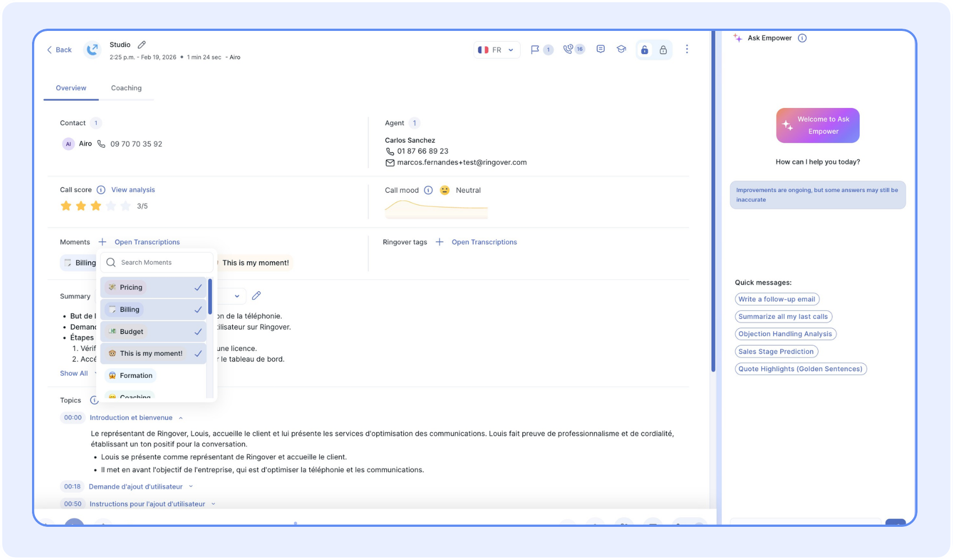953x560 pixels.
Task: Click the View analysis link
Action: point(133,190)
